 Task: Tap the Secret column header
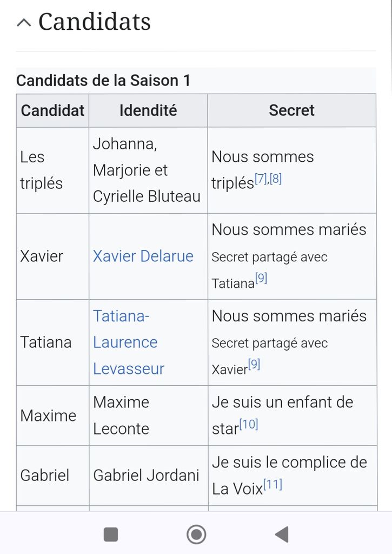coord(291,110)
